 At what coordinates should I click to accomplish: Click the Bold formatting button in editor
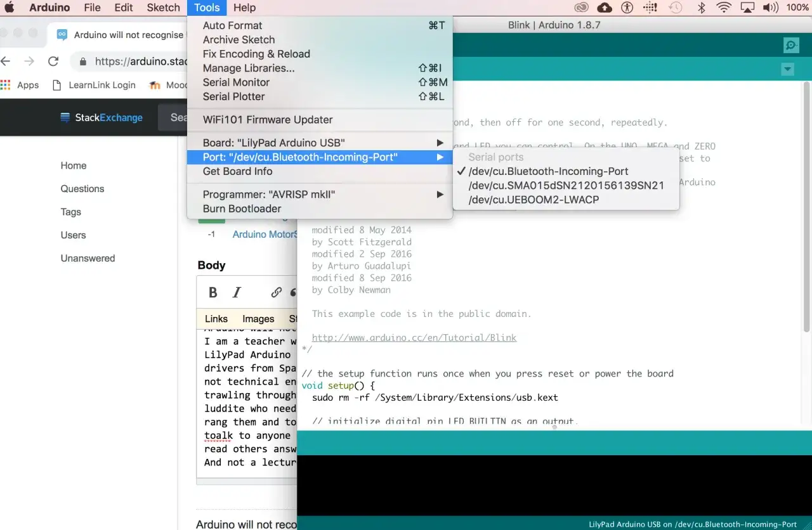(x=213, y=292)
